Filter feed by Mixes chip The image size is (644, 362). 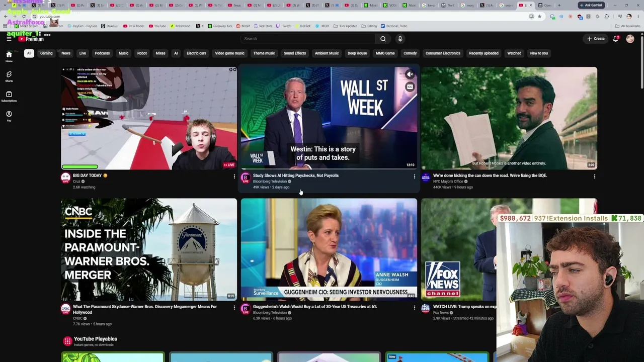pyautogui.click(x=160, y=53)
